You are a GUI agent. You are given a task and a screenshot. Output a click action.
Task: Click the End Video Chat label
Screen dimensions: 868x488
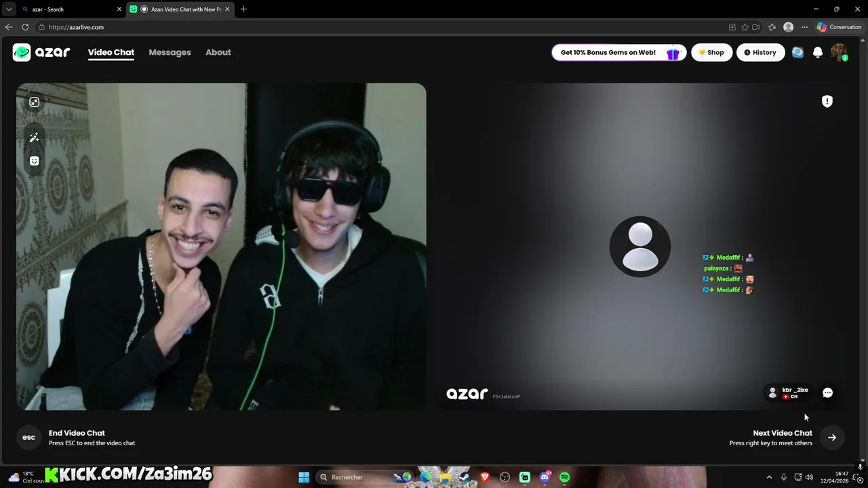click(x=77, y=432)
